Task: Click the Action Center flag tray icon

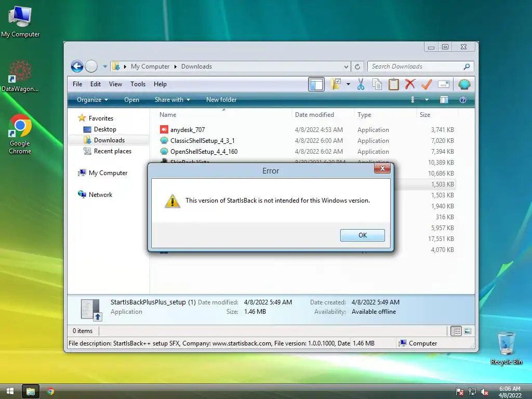Action: (x=460, y=392)
